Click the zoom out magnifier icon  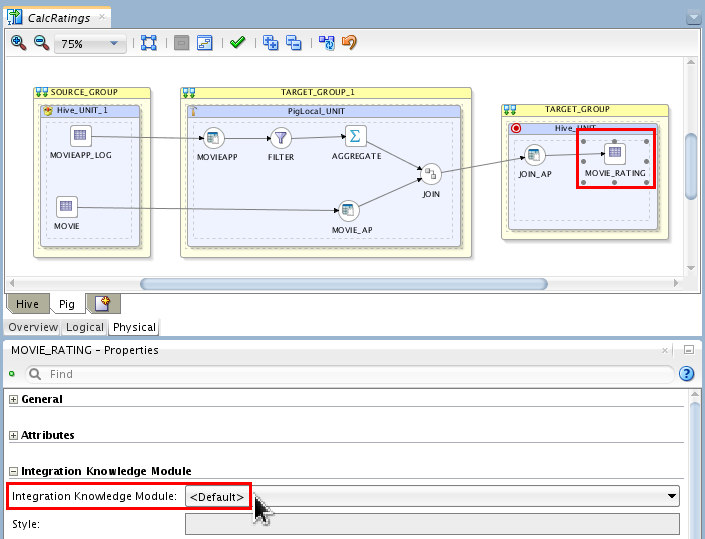[x=41, y=43]
